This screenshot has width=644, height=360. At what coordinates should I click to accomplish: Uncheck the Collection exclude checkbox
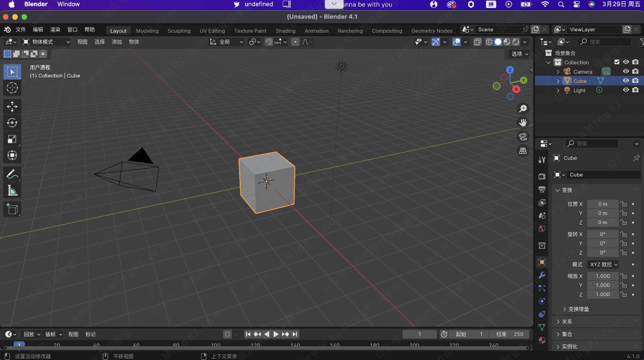[x=617, y=62]
